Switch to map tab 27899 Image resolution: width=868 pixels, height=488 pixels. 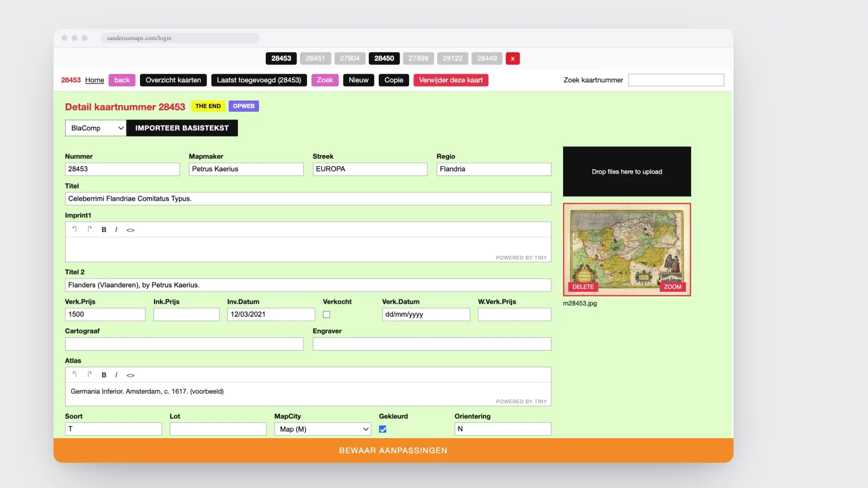418,59
